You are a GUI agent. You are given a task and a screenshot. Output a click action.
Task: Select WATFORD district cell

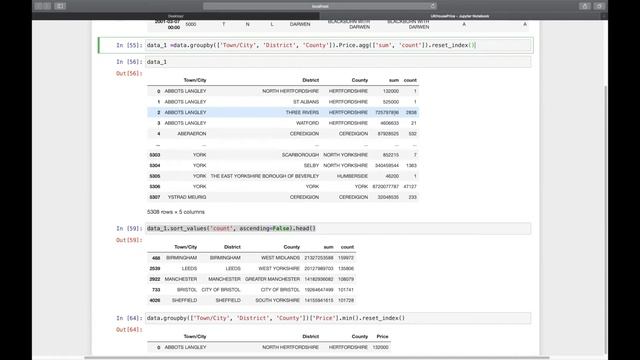click(308, 123)
